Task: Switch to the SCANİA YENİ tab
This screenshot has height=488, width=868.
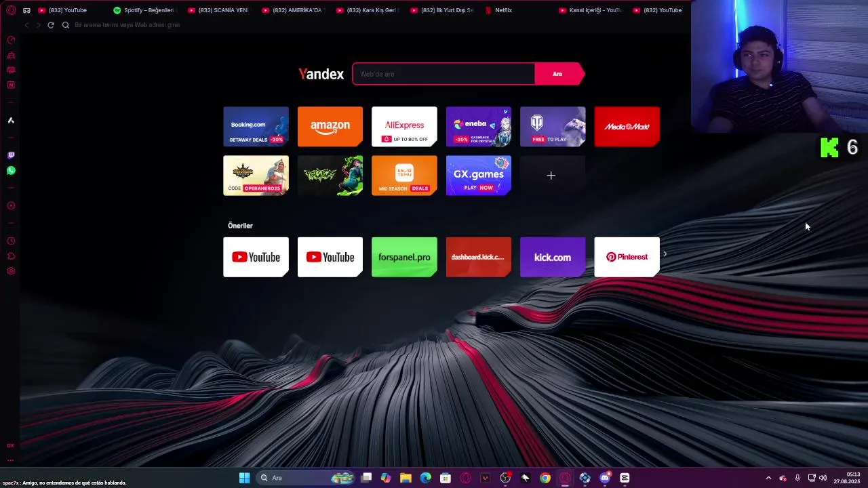Action: (218, 10)
